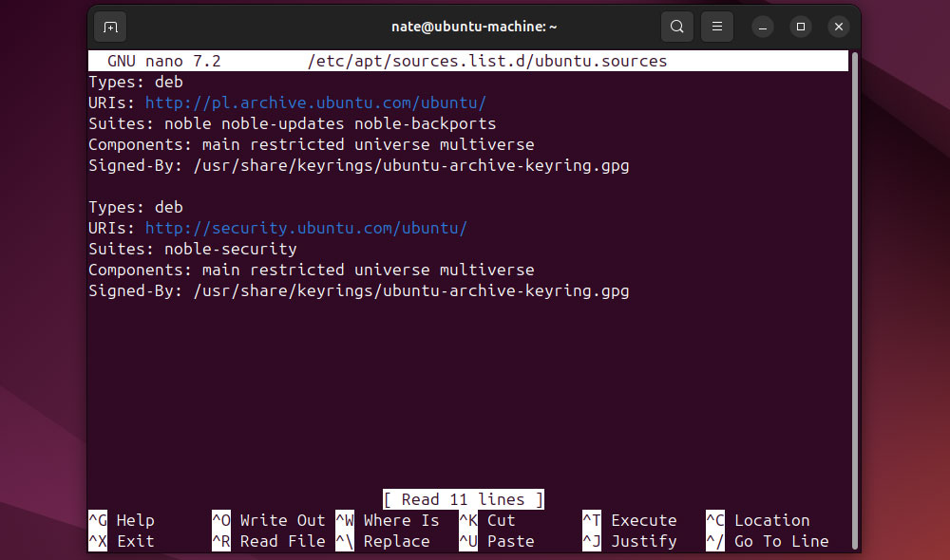Click the ^C Location shortcut
This screenshot has width=950, height=560.
pyautogui.click(x=758, y=521)
